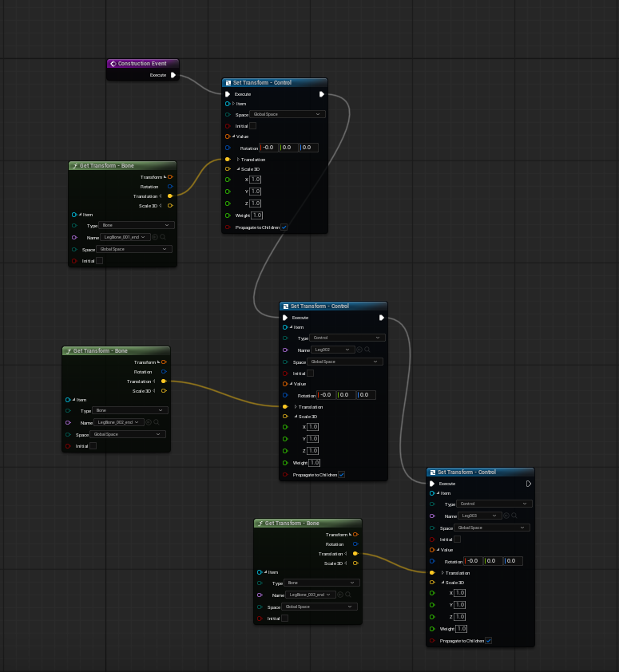Disable Propagate to Children on Leg003 node
Screen dimensions: 619x672
(x=488, y=640)
